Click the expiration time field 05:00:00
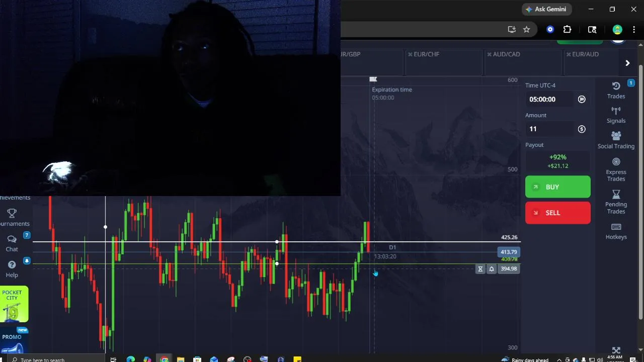This screenshot has width=644, height=362. (549, 100)
